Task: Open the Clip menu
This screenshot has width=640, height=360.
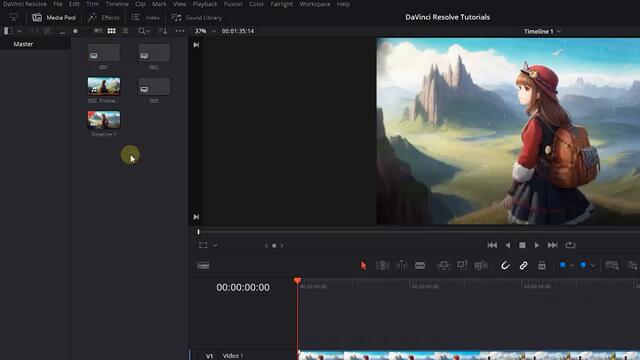Action: [x=140, y=4]
